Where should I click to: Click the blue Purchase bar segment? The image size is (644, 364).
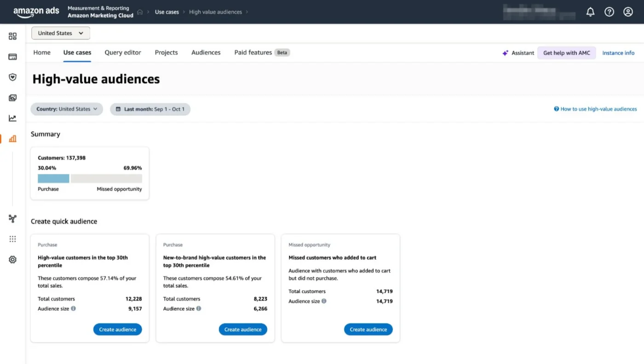click(x=53, y=179)
